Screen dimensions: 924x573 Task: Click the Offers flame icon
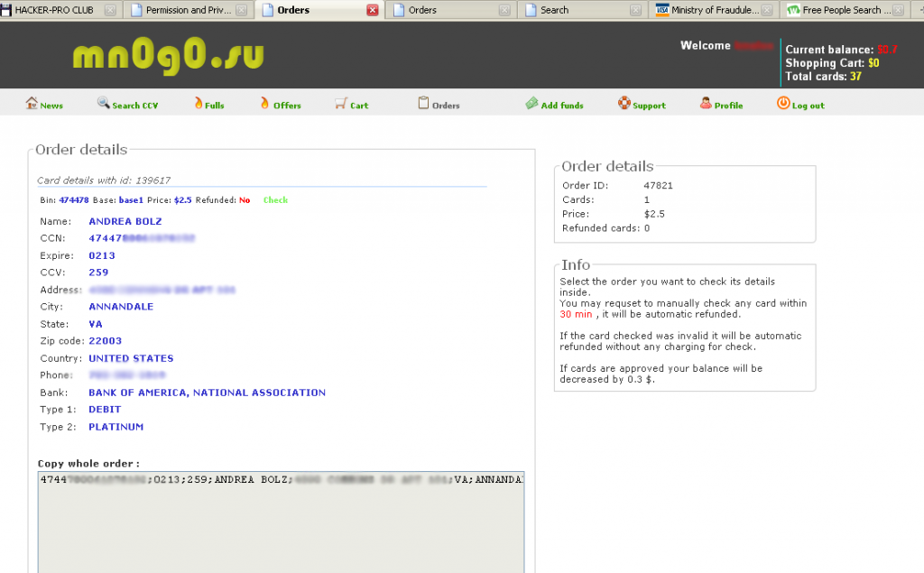(x=264, y=104)
